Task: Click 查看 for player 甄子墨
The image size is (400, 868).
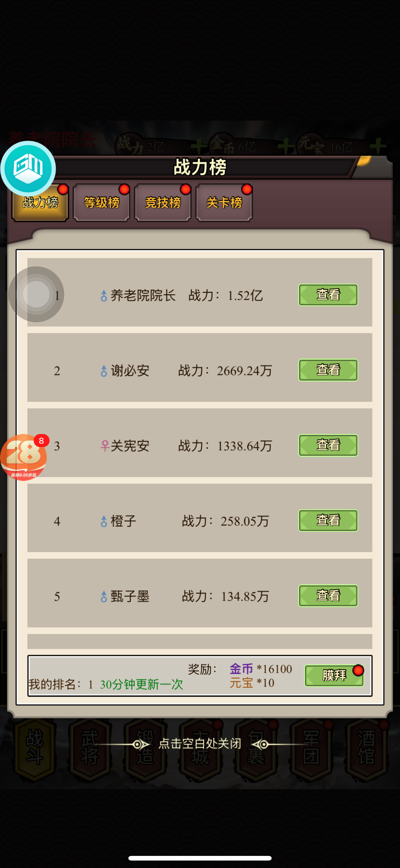Action: tap(328, 595)
